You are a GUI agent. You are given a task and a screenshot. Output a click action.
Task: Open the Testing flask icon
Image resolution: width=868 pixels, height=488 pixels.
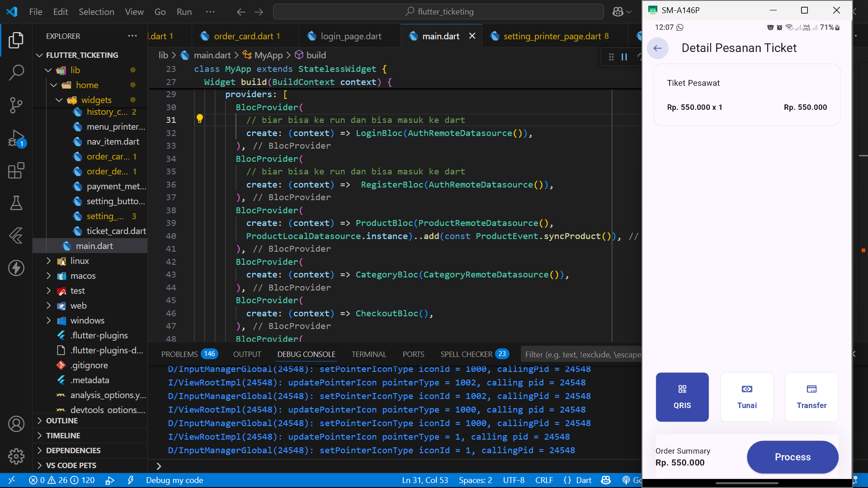click(16, 203)
